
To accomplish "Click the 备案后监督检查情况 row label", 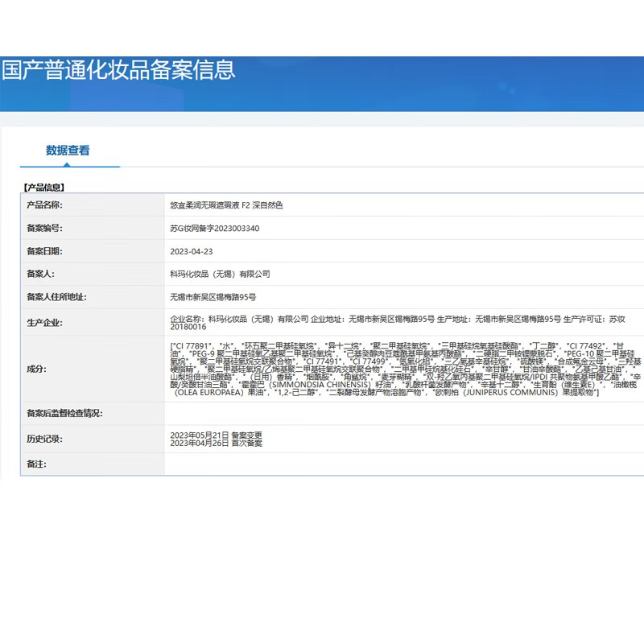I will pyautogui.click(x=64, y=413).
